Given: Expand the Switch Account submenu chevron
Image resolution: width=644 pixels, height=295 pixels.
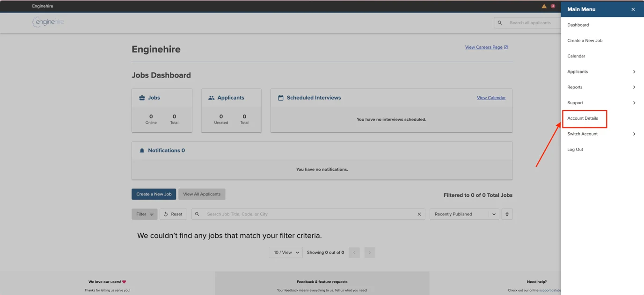Looking at the screenshot, I should pyautogui.click(x=634, y=134).
